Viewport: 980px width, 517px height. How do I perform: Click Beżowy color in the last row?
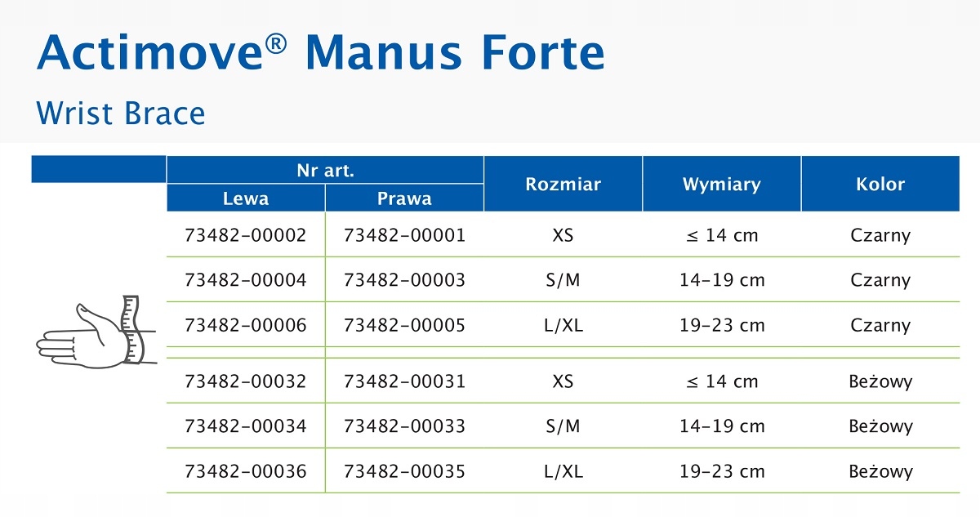(880, 471)
